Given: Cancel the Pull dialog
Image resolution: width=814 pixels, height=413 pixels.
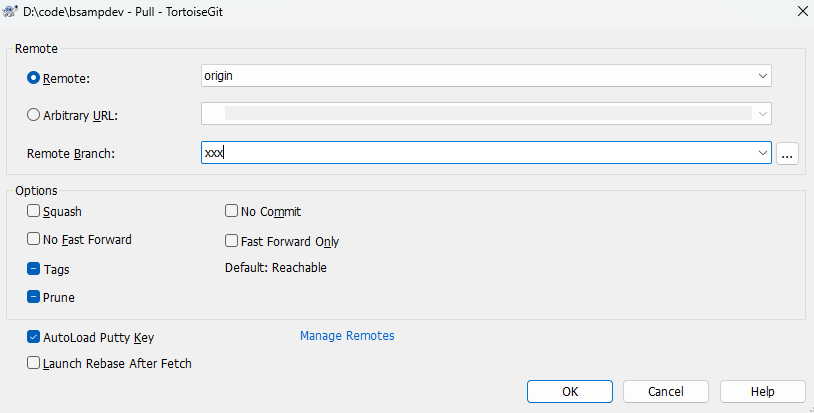Looking at the screenshot, I should [x=666, y=392].
